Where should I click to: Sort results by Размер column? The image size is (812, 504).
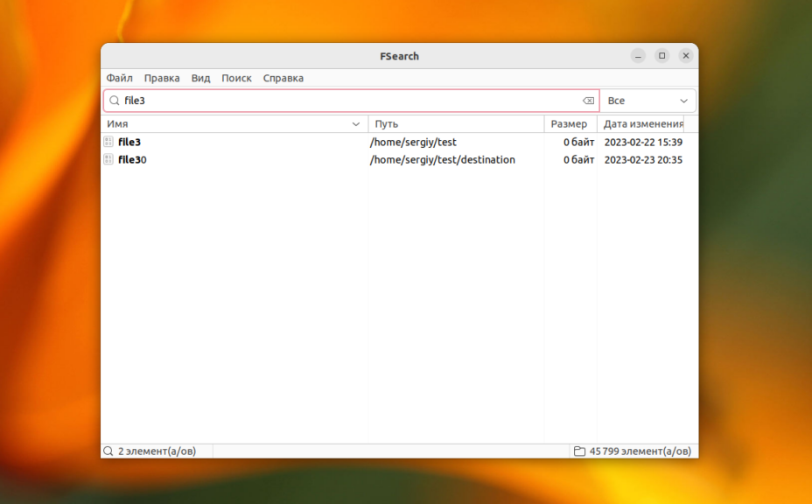[570, 124]
